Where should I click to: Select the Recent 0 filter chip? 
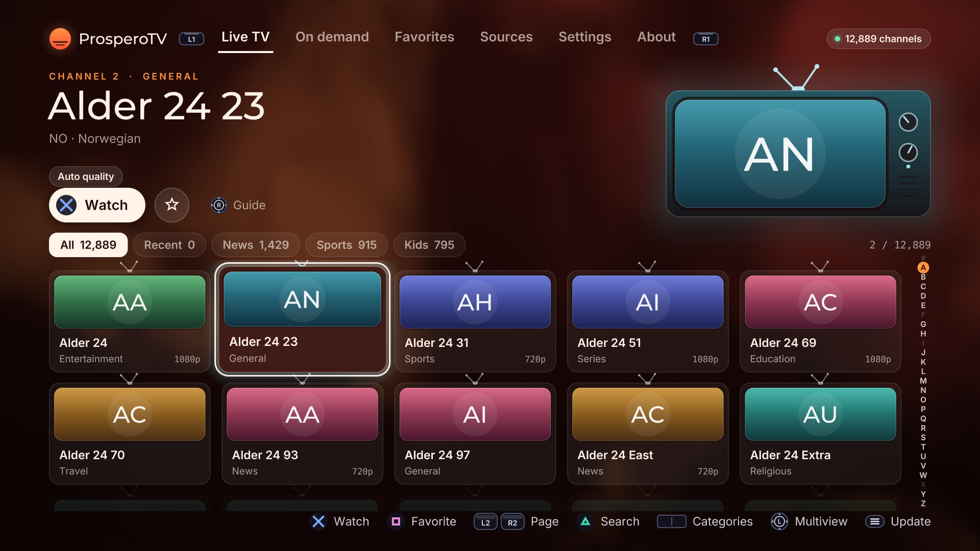coord(169,245)
